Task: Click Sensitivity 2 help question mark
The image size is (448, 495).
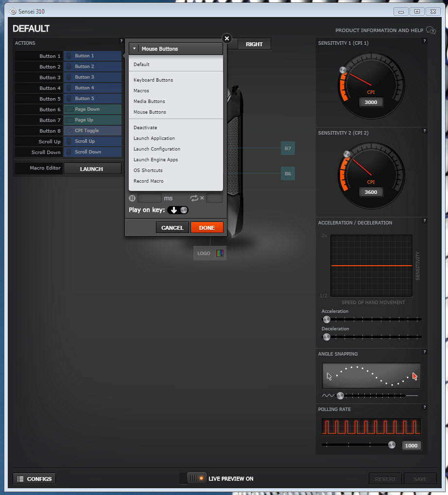Action: click(x=424, y=131)
